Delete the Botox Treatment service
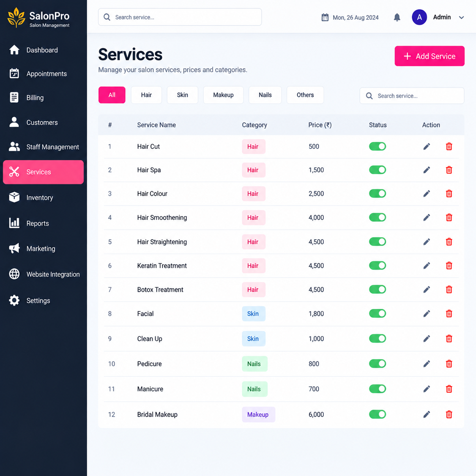This screenshot has height=476, width=476. pos(449,290)
